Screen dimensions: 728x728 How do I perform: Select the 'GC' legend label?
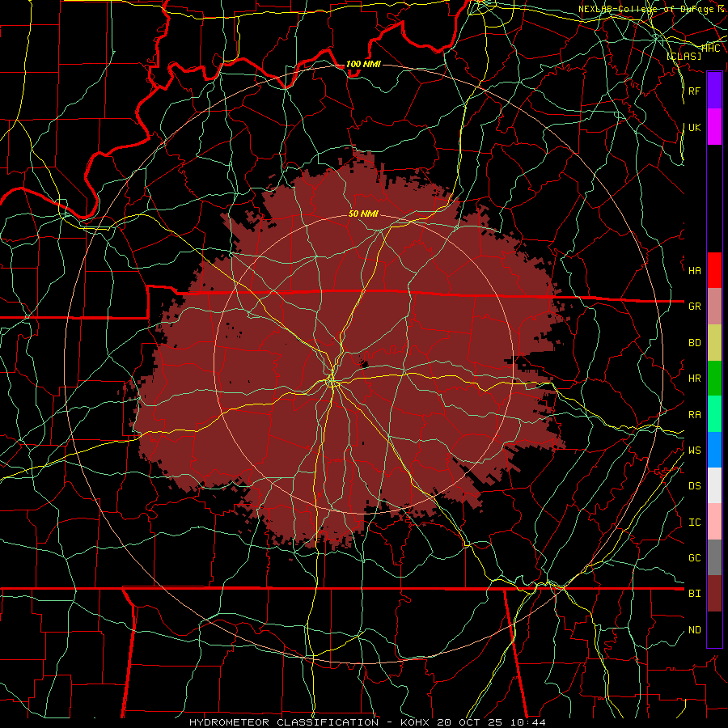(695, 558)
